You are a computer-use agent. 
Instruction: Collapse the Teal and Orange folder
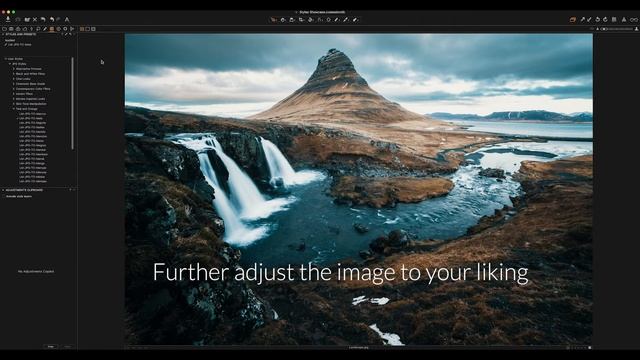click(x=13, y=109)
